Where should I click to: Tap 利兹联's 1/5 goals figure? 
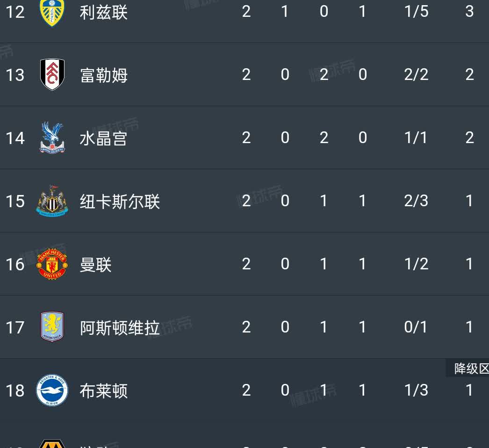point(416,12)
